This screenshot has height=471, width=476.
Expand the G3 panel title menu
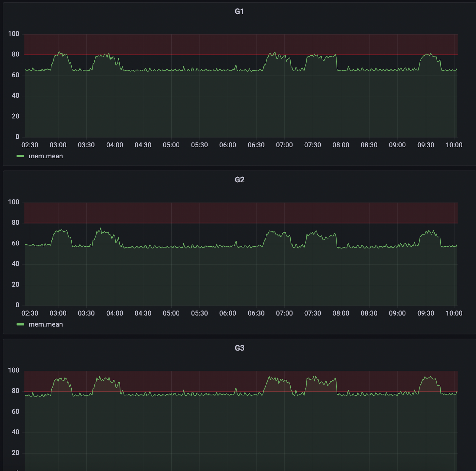239,348
